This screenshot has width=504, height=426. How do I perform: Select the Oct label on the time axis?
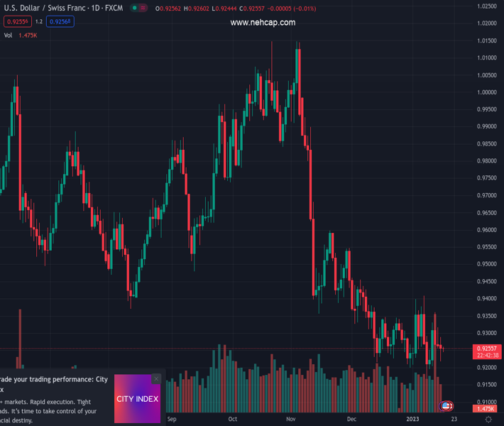tap(232, 420)
